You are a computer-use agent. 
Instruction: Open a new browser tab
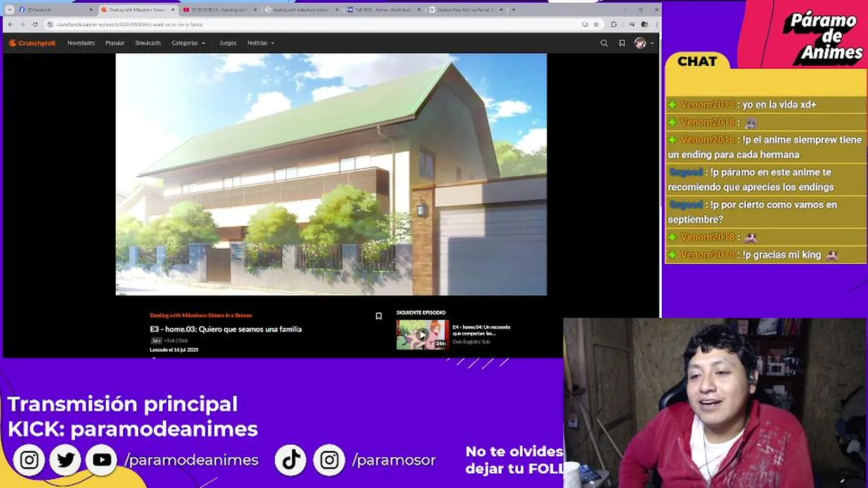click(513, 9)
